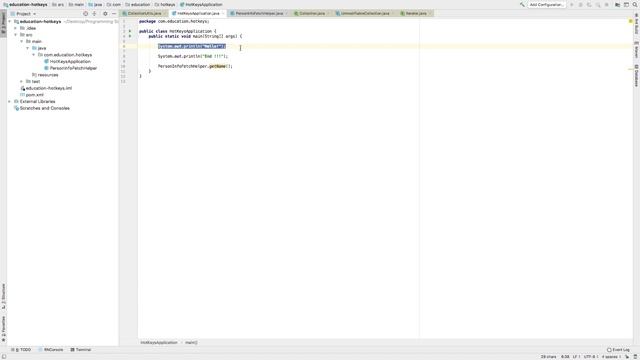Click the Collapse All icon in Project panel
The width and height of the screenshot is (640, 360).
tap(94, 13)
